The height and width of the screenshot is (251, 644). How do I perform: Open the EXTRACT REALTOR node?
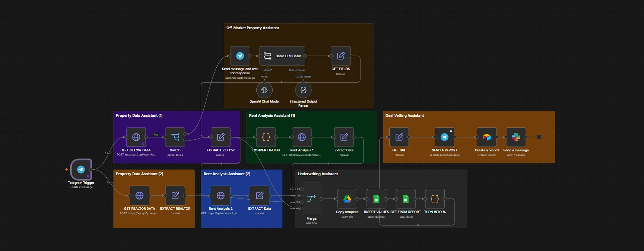(x=175, y=196)
